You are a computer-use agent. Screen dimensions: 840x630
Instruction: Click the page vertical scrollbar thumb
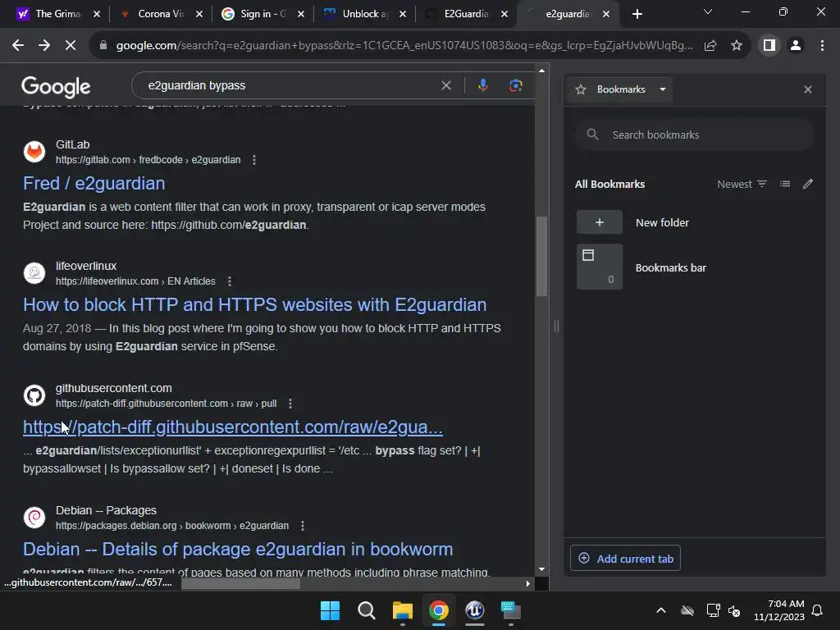click(x=541, y=257)
